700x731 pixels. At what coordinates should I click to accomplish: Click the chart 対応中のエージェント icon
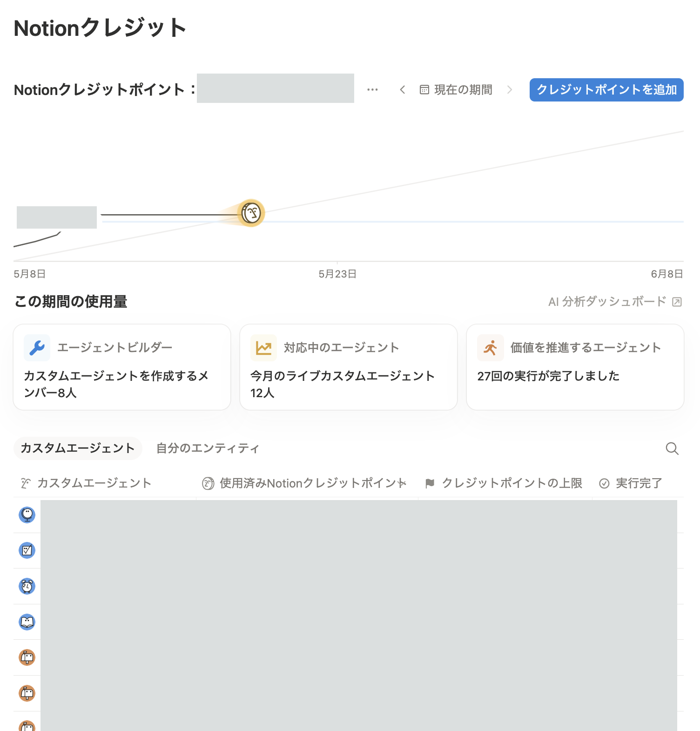pos(263,348)
